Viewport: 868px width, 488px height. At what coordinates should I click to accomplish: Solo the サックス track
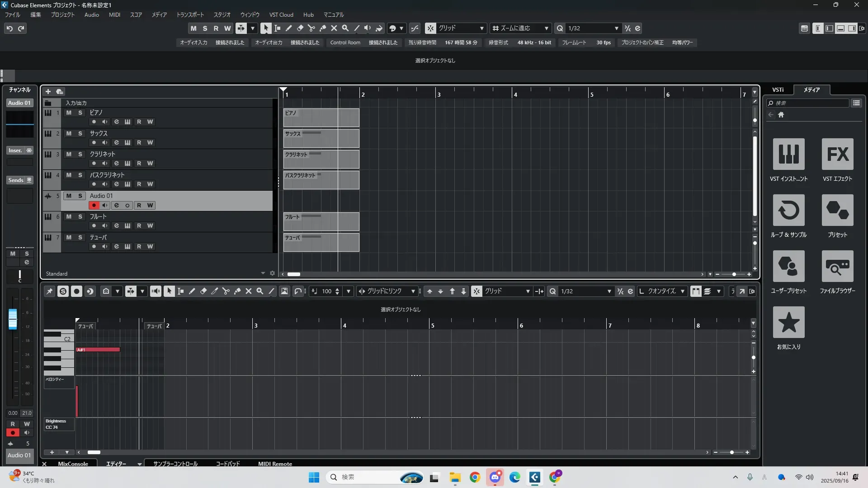80,133
